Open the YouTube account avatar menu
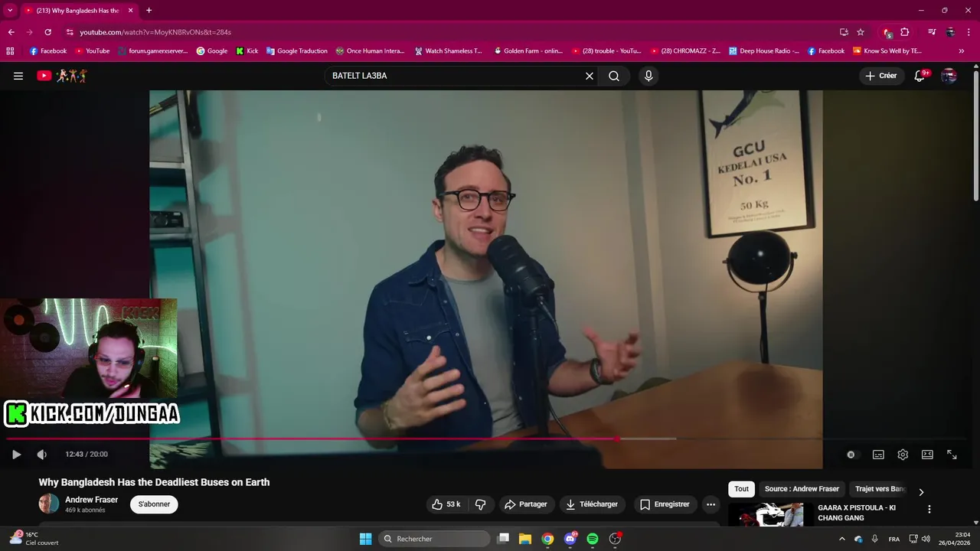 pyautogui.click(x=949, y=76)
